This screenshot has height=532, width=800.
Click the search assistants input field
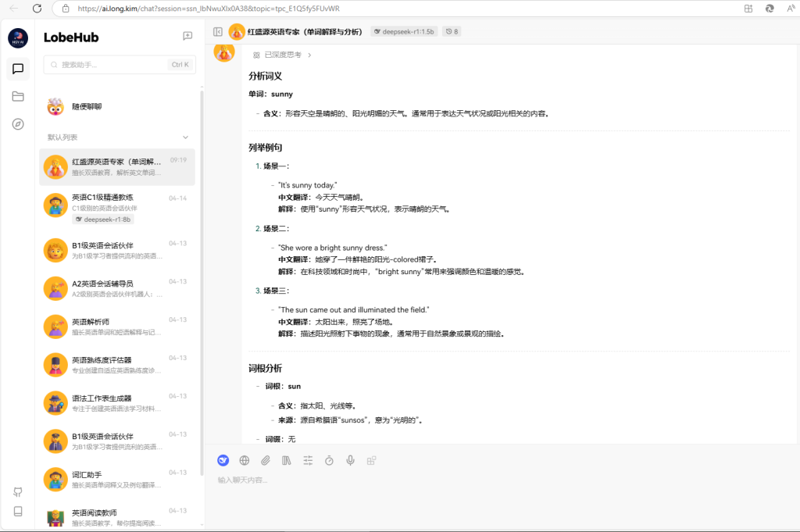120,65
